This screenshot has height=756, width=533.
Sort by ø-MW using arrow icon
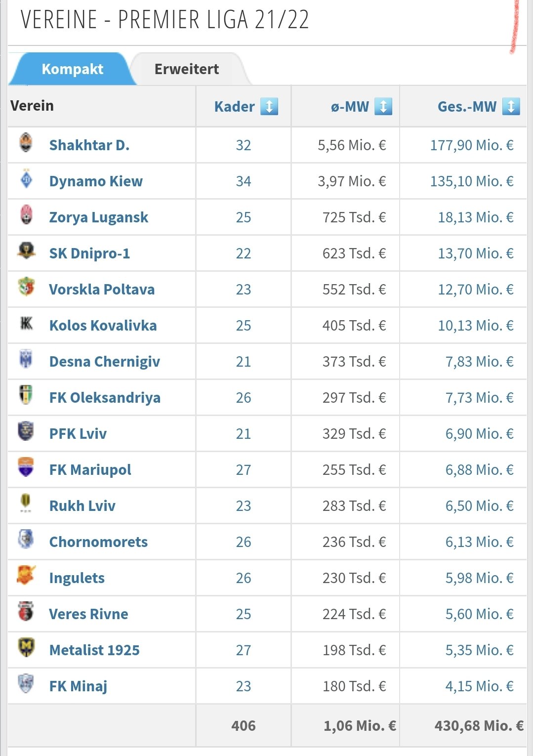click(383, 106)
